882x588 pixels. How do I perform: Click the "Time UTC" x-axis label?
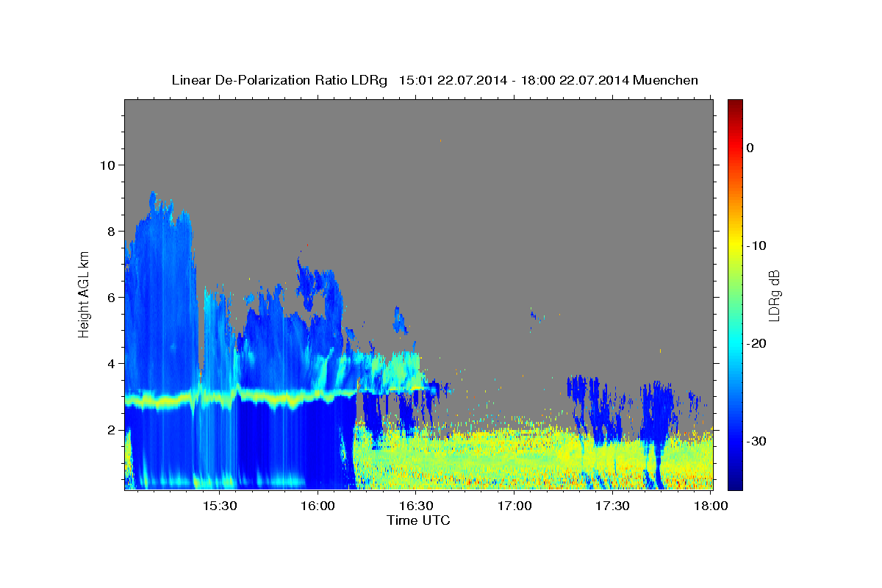pos(418,520)
